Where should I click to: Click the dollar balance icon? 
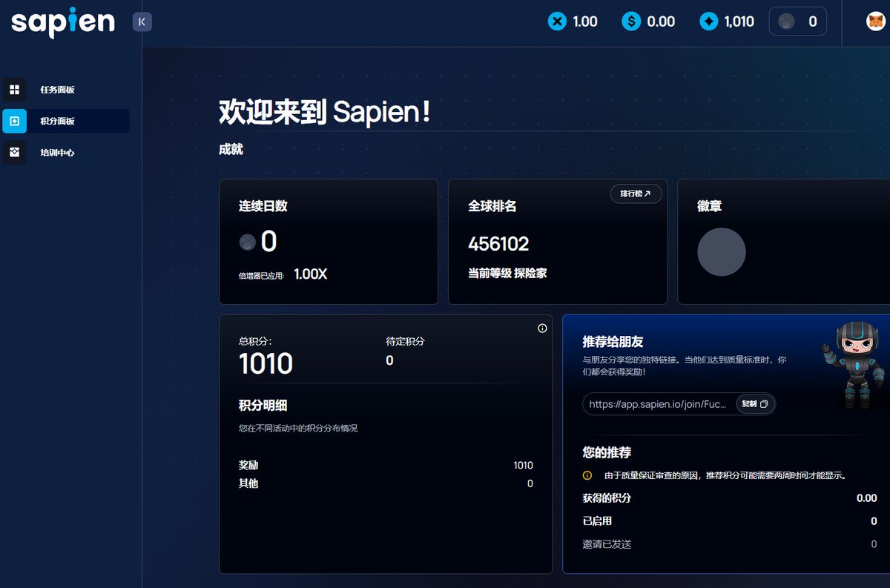pos(631,22)
